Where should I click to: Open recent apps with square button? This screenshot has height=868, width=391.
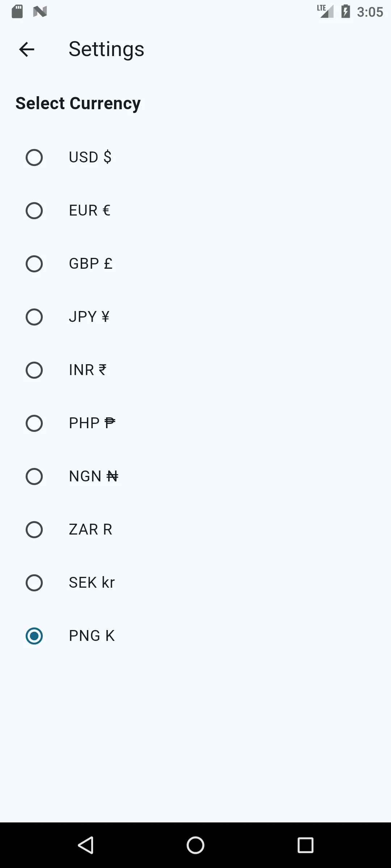click(305, 845)
